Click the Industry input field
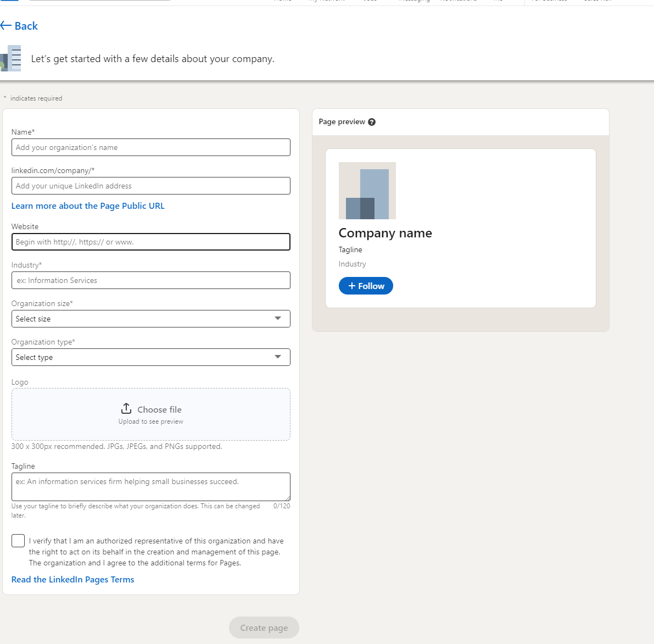The height and width of the screenshot is (644, 654). coord(150,280)
